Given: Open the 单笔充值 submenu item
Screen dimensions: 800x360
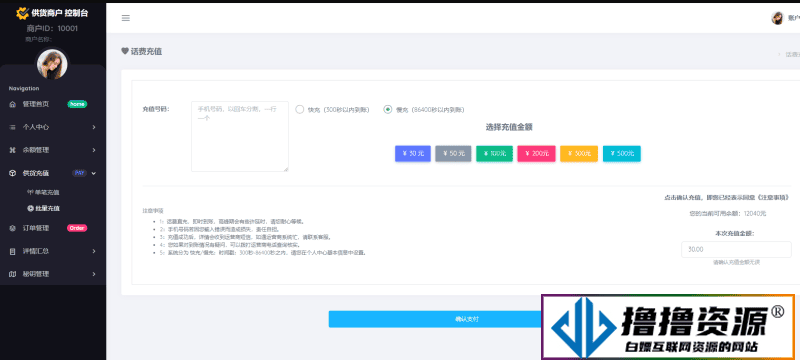Looking at the screenshot, I should 43,192.
